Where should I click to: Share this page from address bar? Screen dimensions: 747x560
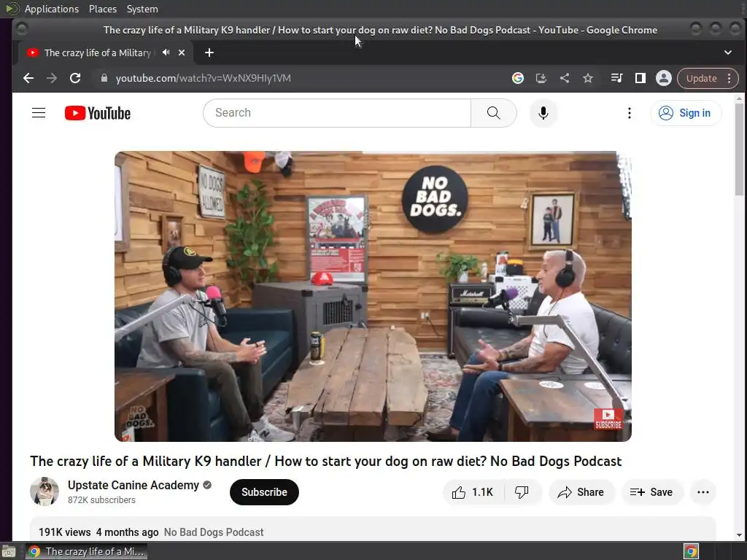pyautogui.click(x=565, y=78)
